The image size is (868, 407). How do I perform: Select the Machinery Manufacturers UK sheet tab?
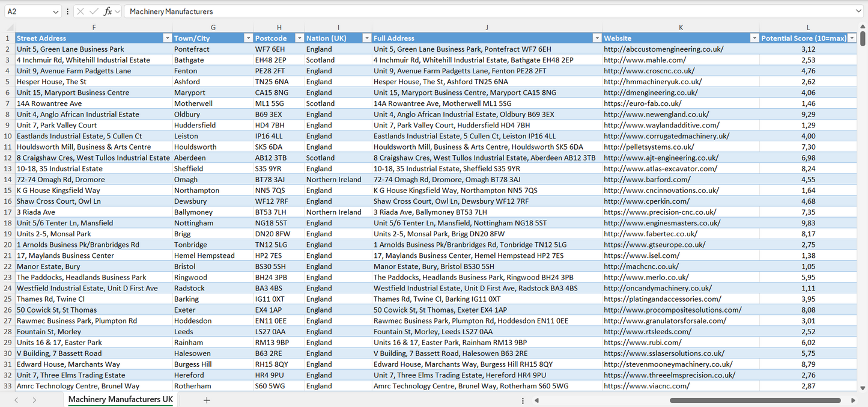(x=120, y=399)
